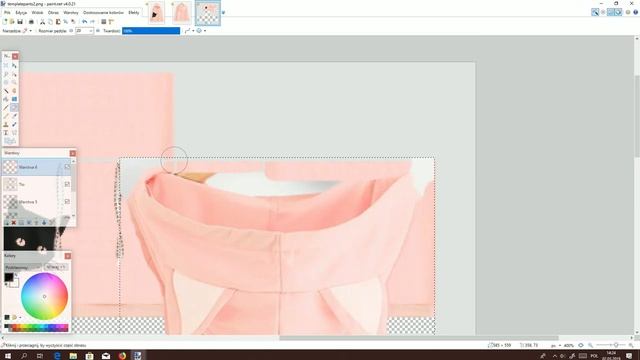Open the Edycja menu
The width and height of the screenshot is (640, 360).
[21, 13]
